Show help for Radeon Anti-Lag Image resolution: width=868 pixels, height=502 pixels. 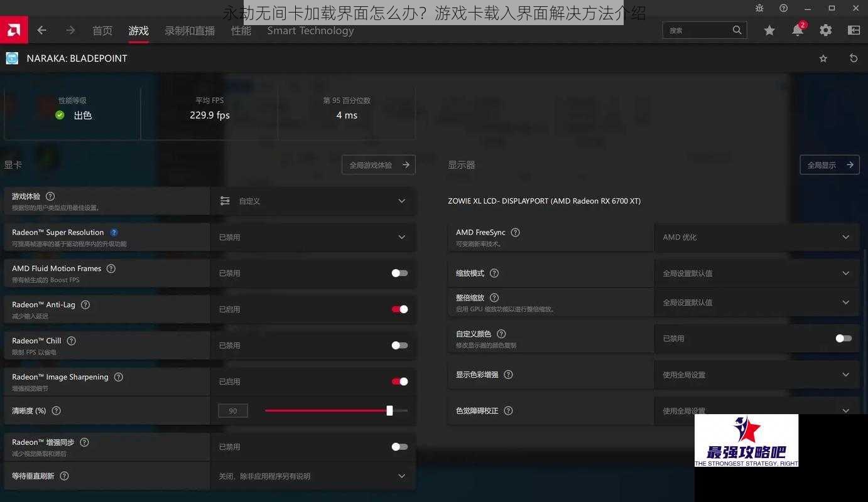tap(85, 305)
